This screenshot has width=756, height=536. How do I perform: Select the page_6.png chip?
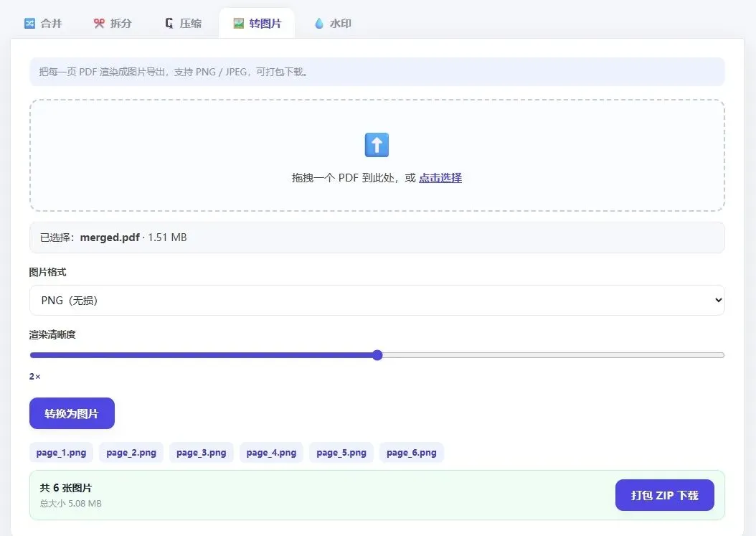pyautogui.click(x=411, y=453)
